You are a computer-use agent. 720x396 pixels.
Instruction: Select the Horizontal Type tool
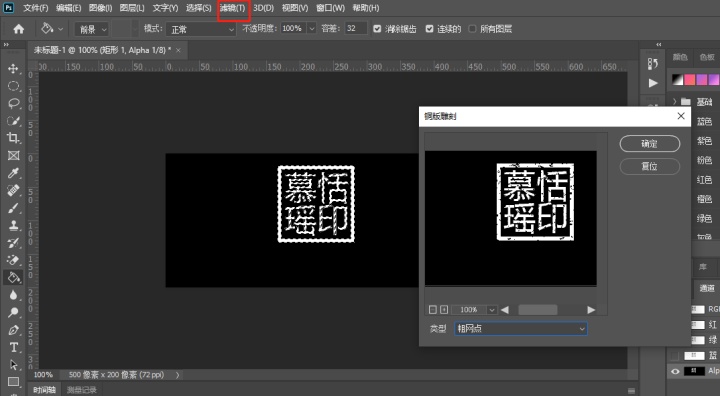(13, 347)
